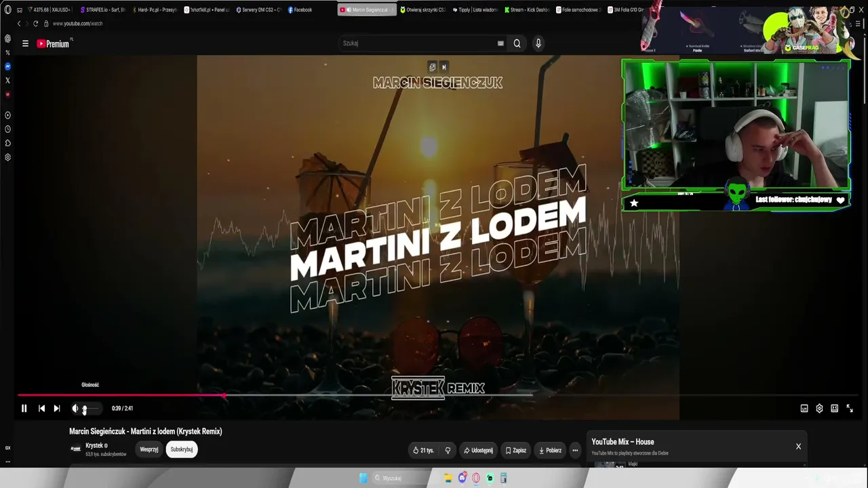Screen dimensions: 868x488
Task: Open the Windows Start menu
Action: [363, 478]
